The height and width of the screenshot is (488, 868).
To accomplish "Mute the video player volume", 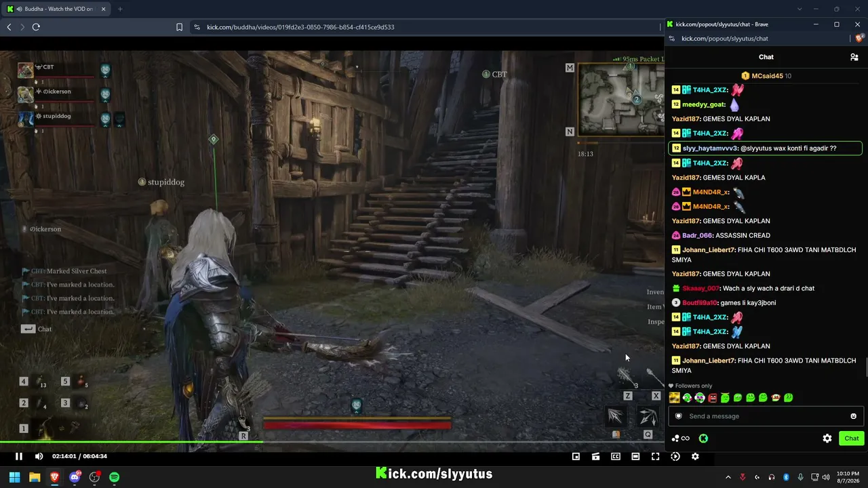I will click(x=39, y=457).
